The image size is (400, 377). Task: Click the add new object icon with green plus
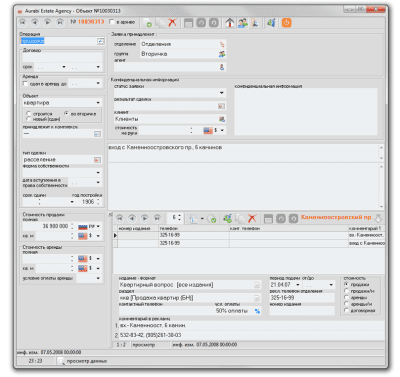click(147, 23)
